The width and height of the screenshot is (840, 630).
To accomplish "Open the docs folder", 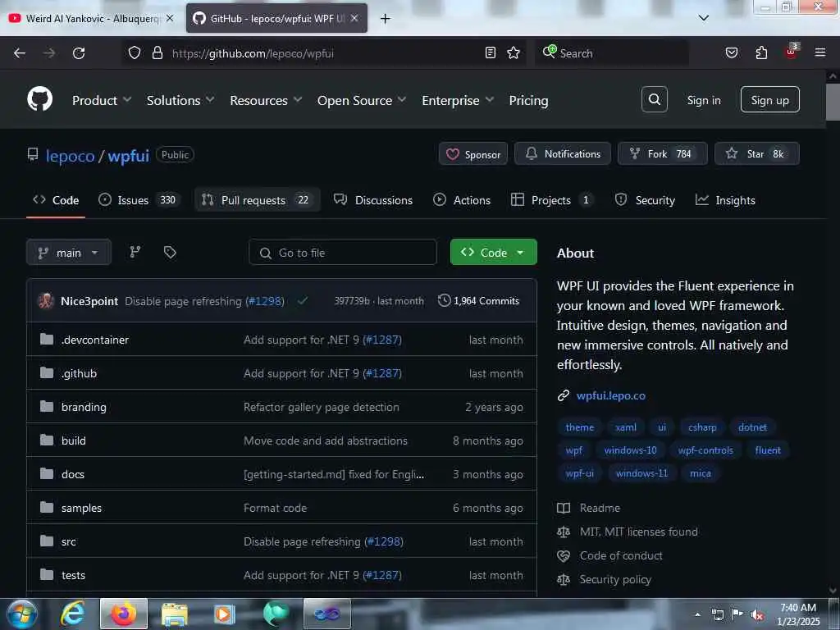I will coord(73,474).
